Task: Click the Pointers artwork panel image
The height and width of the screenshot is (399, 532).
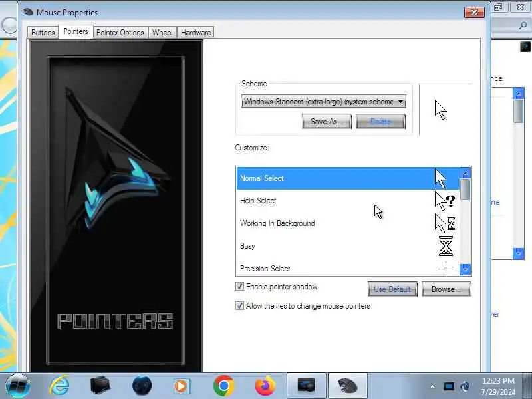Action: pos(116,206)
